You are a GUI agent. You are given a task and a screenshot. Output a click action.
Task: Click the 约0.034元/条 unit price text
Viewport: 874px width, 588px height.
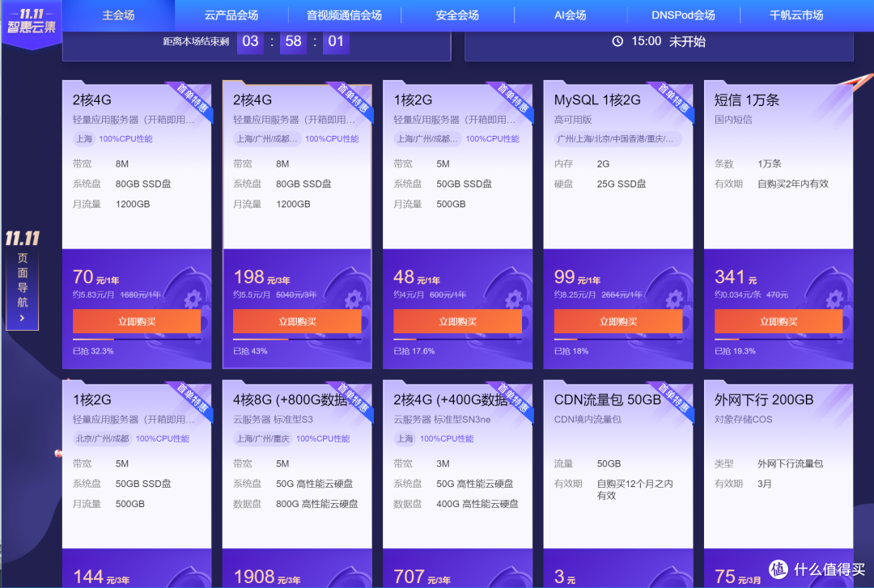[x=737, y=295]
